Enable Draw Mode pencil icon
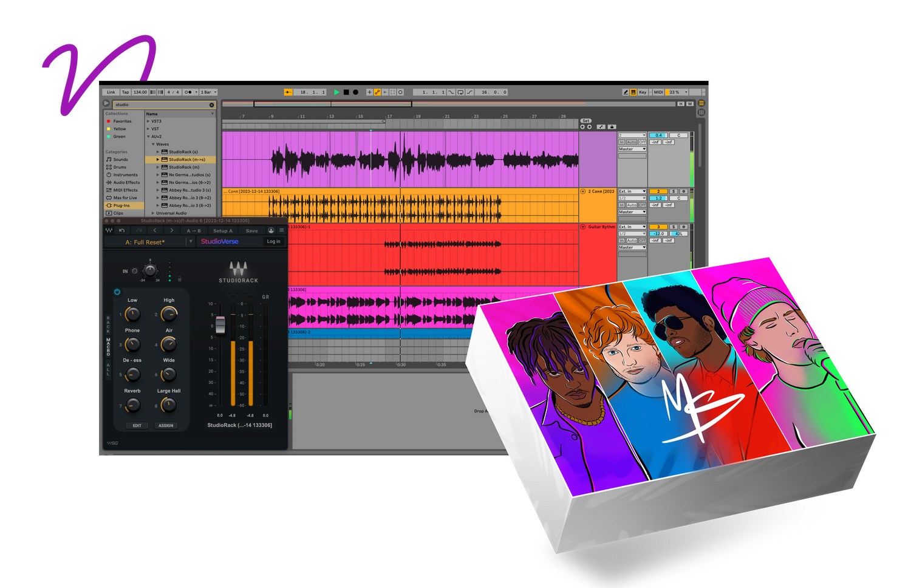The height and width of the screenshot is (588, 911). 626,92
